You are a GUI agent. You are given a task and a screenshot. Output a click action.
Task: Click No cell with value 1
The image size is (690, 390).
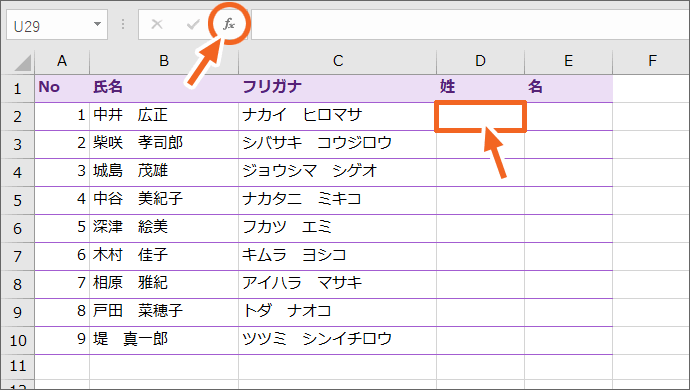(62, 117)
